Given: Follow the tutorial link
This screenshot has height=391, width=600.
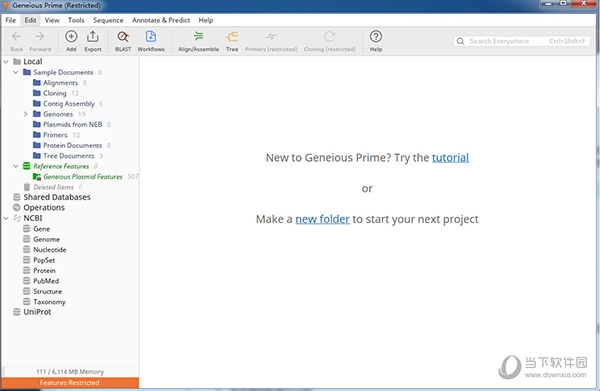Looking at the screenshot, I should (450, 158).
